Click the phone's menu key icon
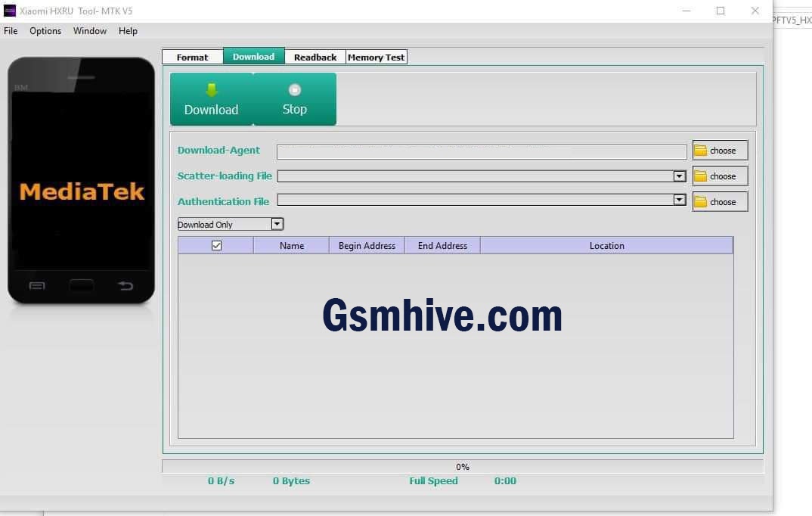 click(x=37, y=285)
